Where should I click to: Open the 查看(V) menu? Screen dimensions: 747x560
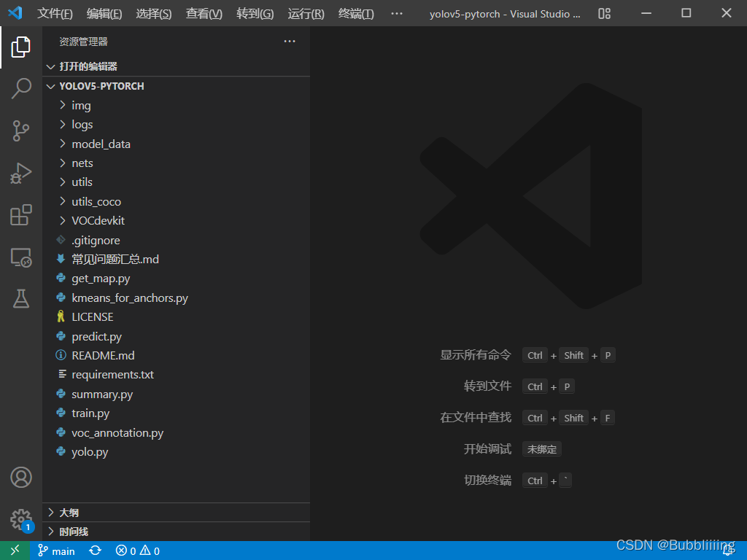(x=204, y=14)
